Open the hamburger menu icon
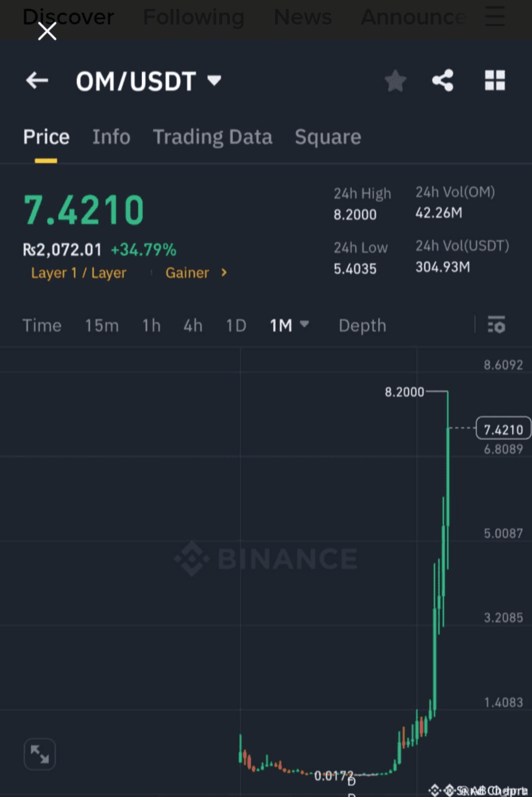The height and width of the screenshot is (797, 532). click(495, 17)
